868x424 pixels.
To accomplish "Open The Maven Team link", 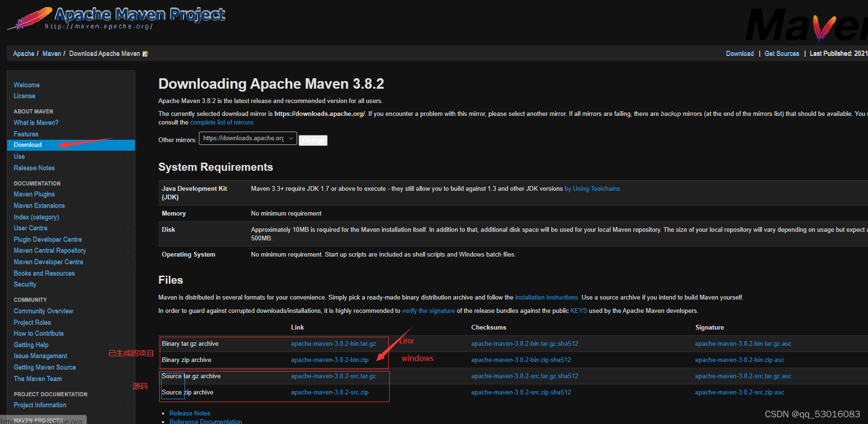I will [38, 379].
